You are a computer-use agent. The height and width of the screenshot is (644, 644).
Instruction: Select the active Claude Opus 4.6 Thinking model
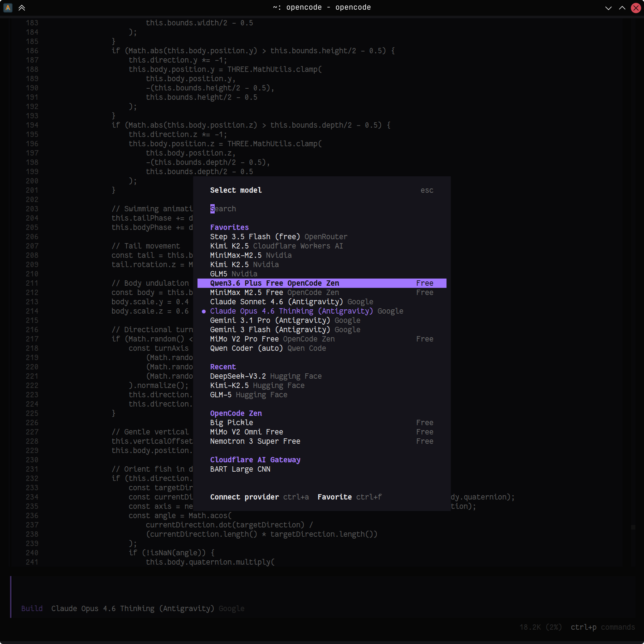(x=291, y=311)
